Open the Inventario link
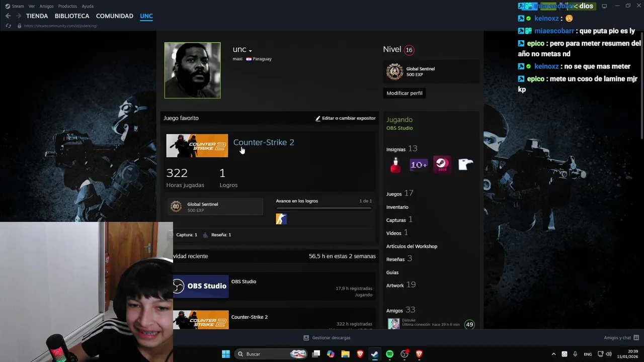 (397, 207)
